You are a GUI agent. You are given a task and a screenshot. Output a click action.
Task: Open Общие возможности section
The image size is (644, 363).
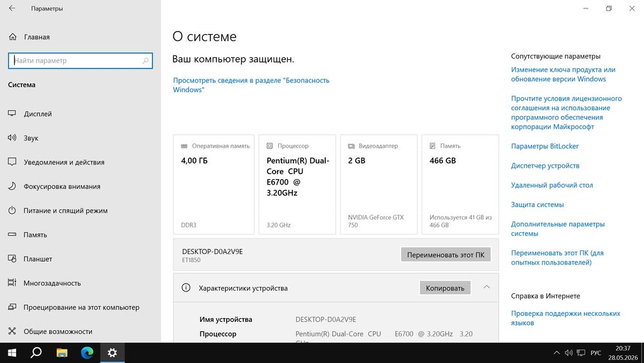80,331
